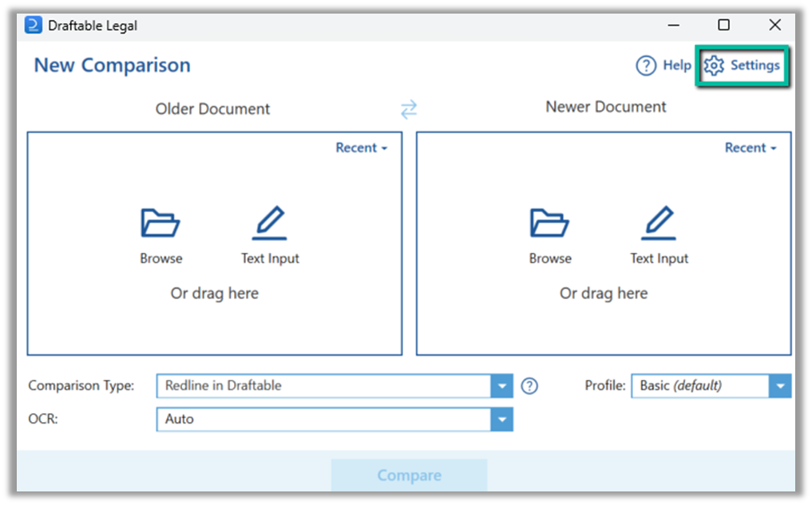Browse folder icon for Older Document

coord(160,223)
